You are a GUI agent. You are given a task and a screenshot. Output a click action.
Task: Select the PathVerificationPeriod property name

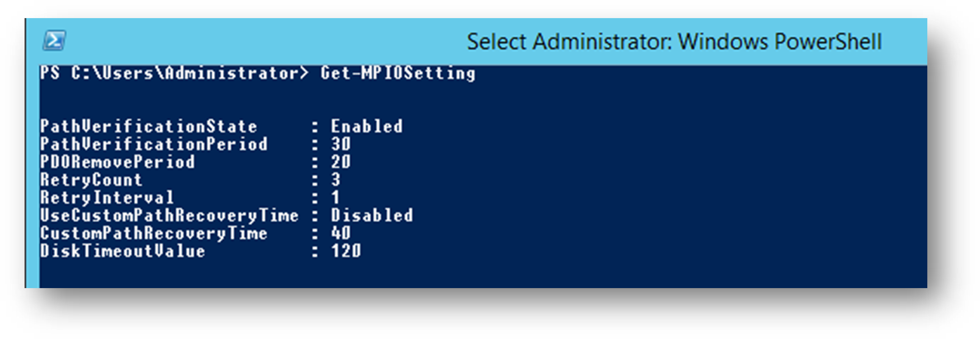154,144
